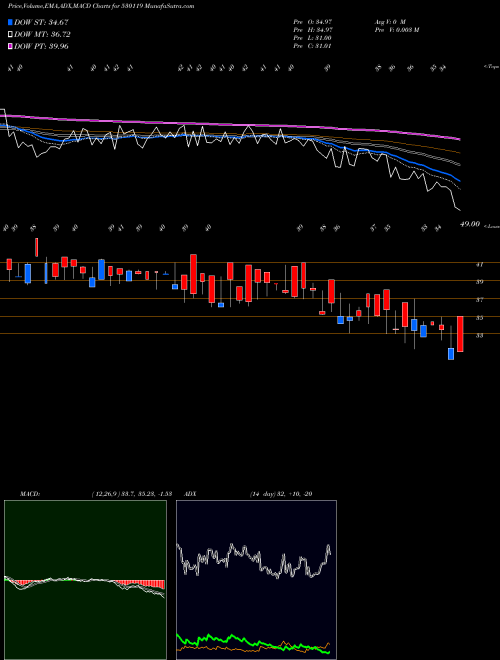Click the magenta EMA line at its right end
The image size is (500, 660).
458,138
